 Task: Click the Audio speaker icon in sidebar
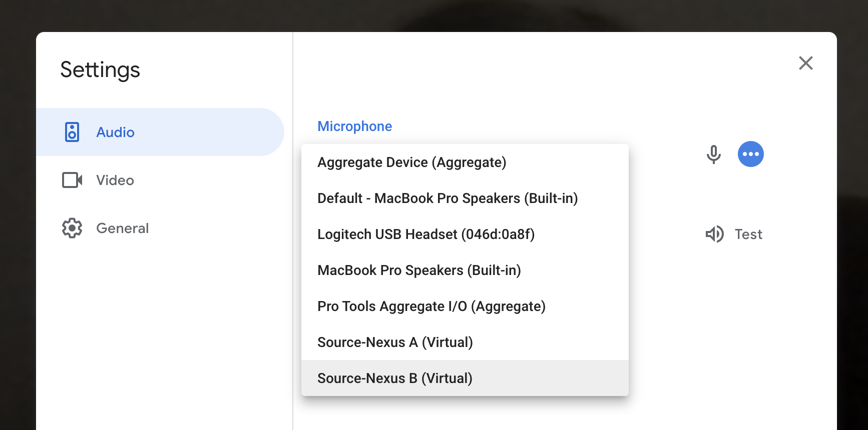coord(72,132)
